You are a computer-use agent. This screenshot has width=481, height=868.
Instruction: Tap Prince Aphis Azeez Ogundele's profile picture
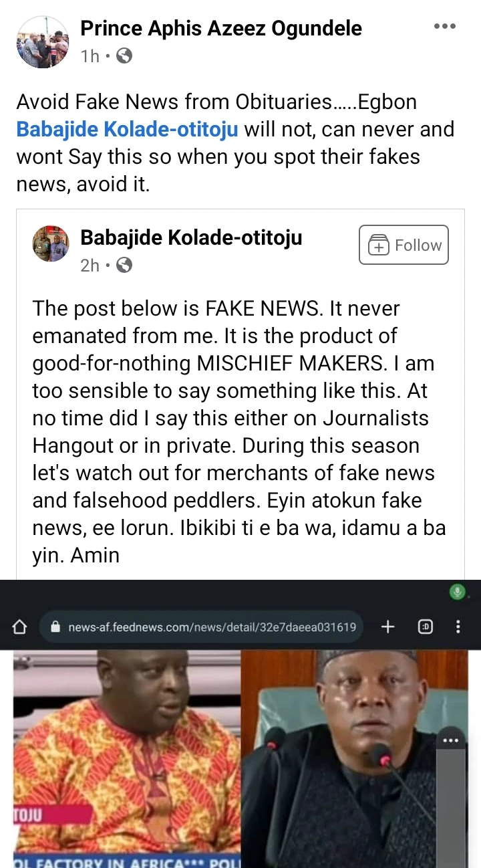42,42
